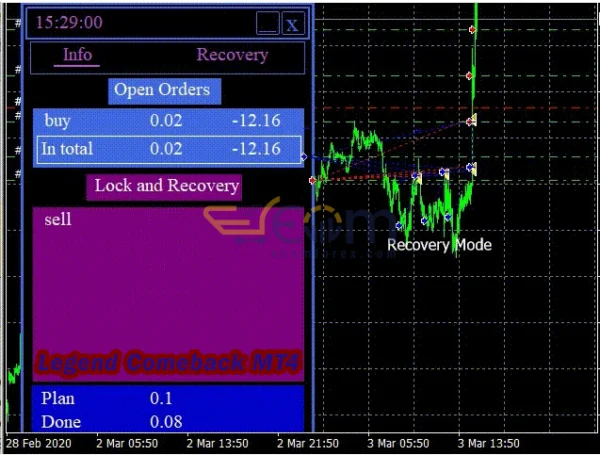Click the topmost red arrow marker on chart

[472, 30]
